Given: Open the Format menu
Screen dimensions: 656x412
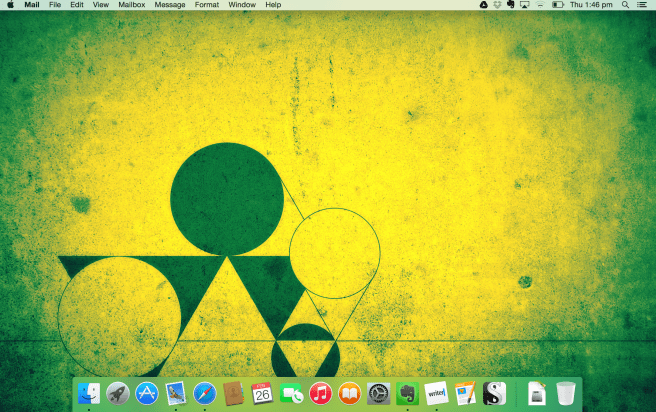Looking at the screenshot, I should [207, 5].
